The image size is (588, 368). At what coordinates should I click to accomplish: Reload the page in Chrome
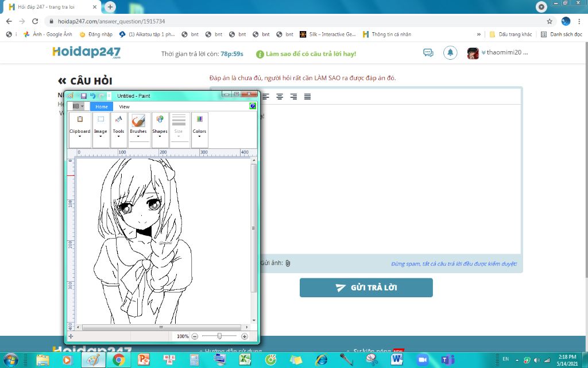(x=35, y=21)
